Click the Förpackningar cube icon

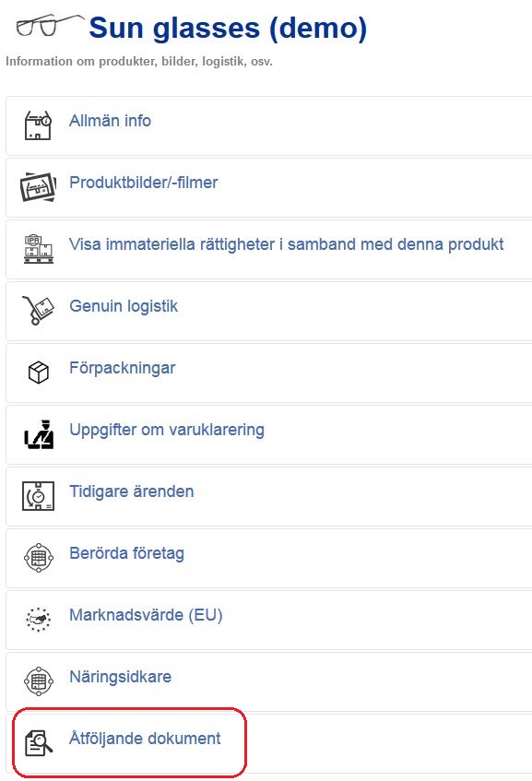point(39,373)
